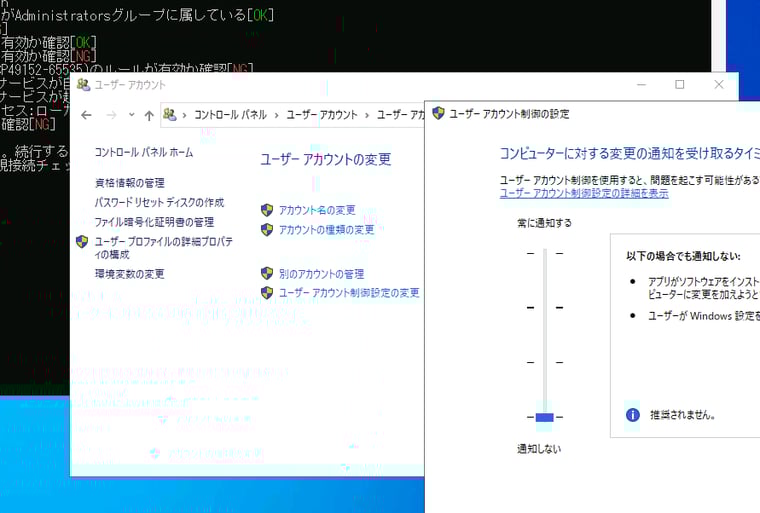The image size is (760, 513).
Task: Expand chevron after first ユーザー アカウント breadcrumb
Action: [367, 115]
